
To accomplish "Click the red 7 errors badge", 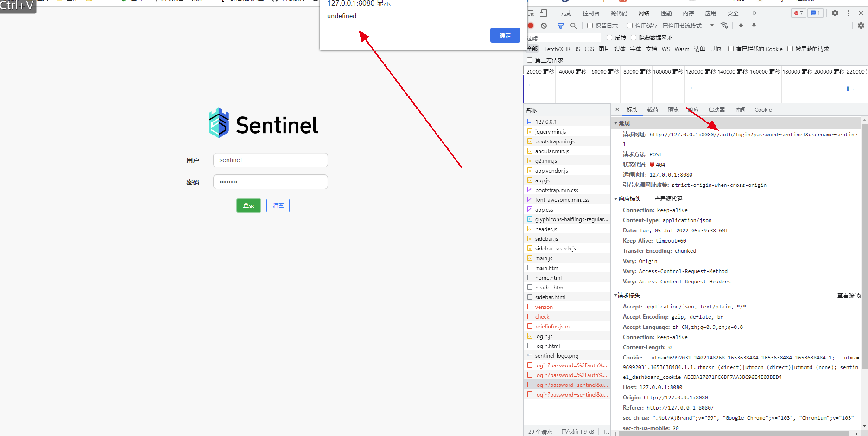I will 798,13.
